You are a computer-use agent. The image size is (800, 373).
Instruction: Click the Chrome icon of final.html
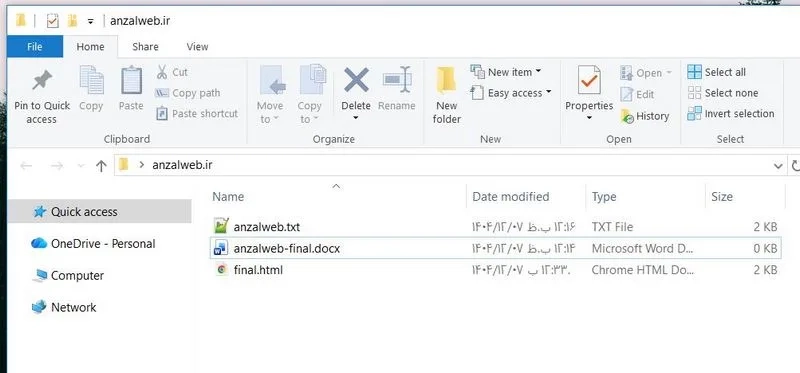pos(221,269)
